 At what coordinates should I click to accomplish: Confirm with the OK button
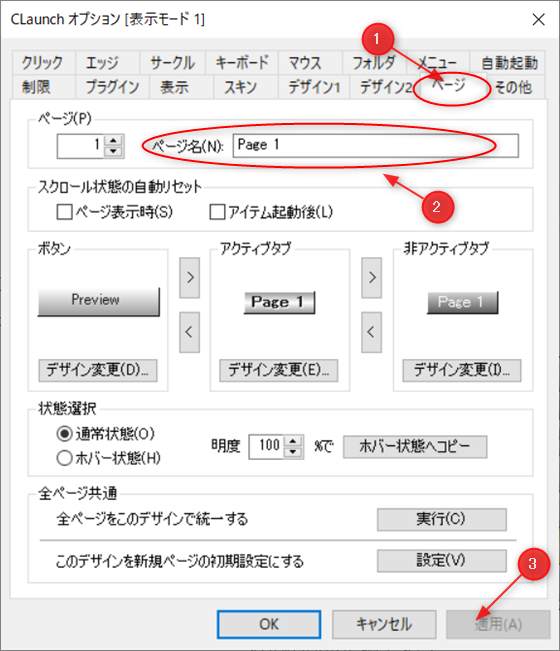(269, 624)
